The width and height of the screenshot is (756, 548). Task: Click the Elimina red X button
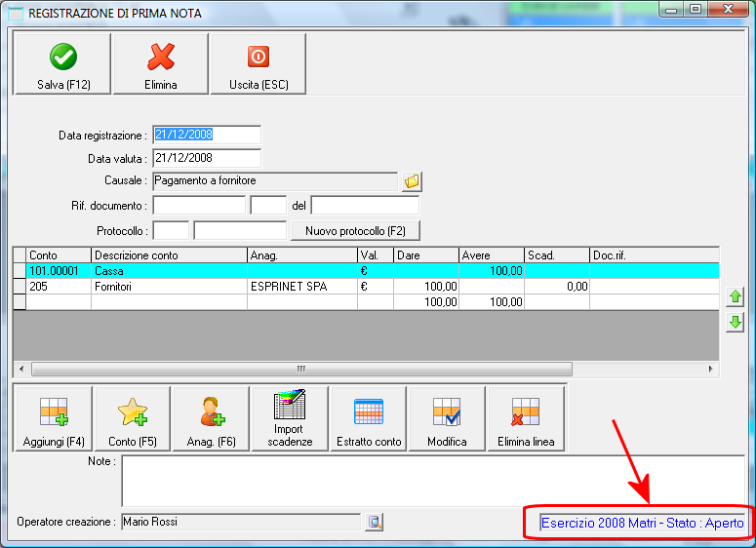[x=161, y=63]
